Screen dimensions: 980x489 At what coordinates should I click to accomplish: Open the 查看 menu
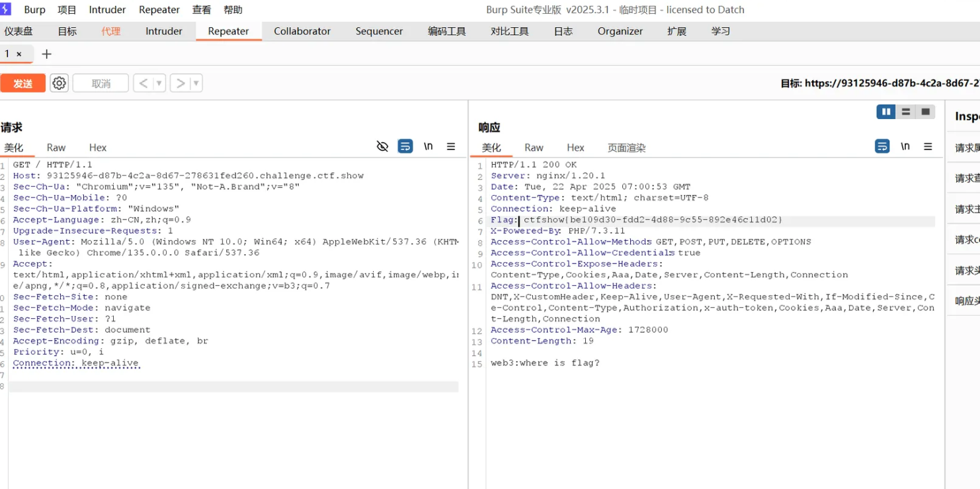202,10
